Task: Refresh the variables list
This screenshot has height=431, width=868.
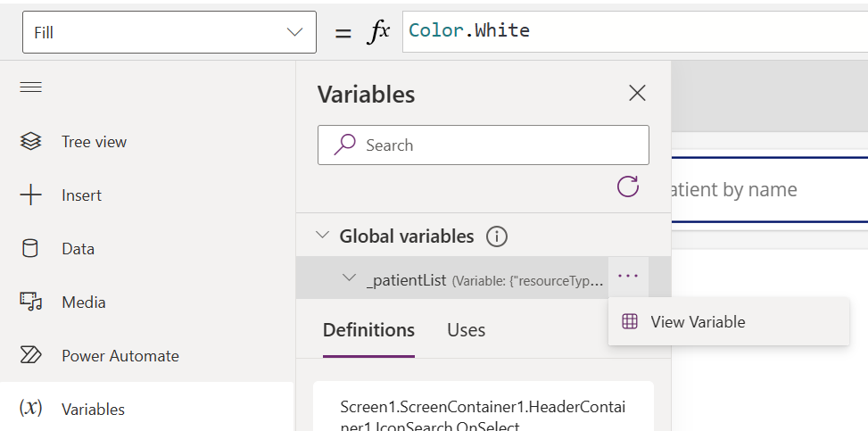Action: pos(628,186)
